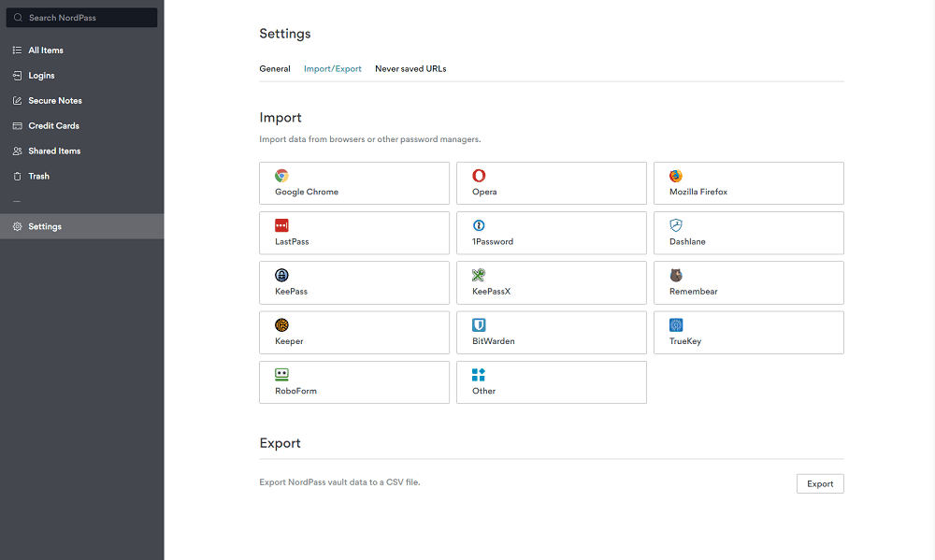This screenshot has width=935, height=560.
Task: Switch to the General settings tab
Action: [x=275, y=68]
